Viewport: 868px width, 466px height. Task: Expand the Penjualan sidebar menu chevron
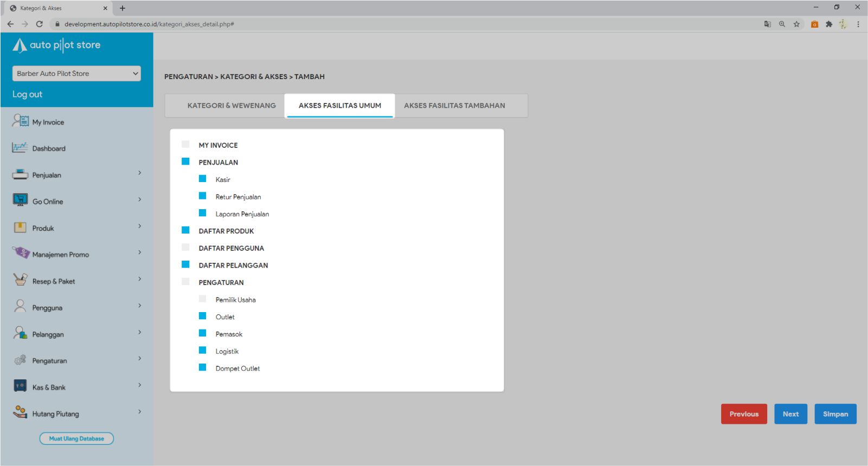pos(139,173)
